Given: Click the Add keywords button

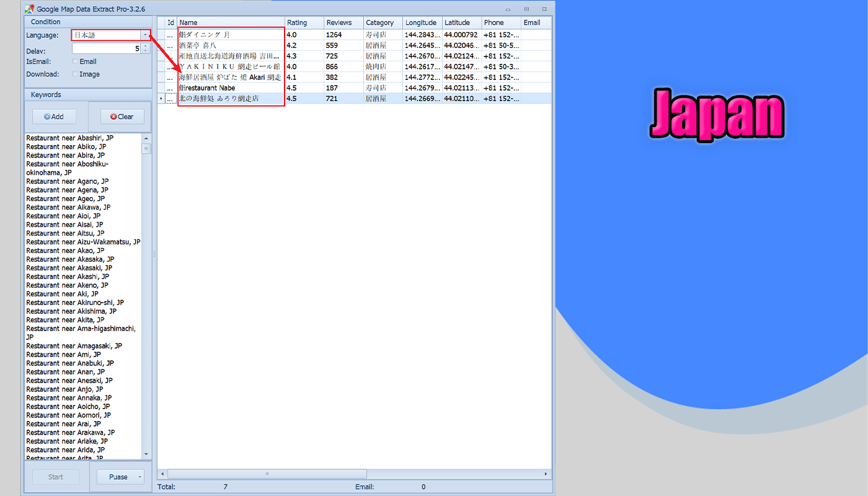Looking at the screenshot, I should 54,117.
